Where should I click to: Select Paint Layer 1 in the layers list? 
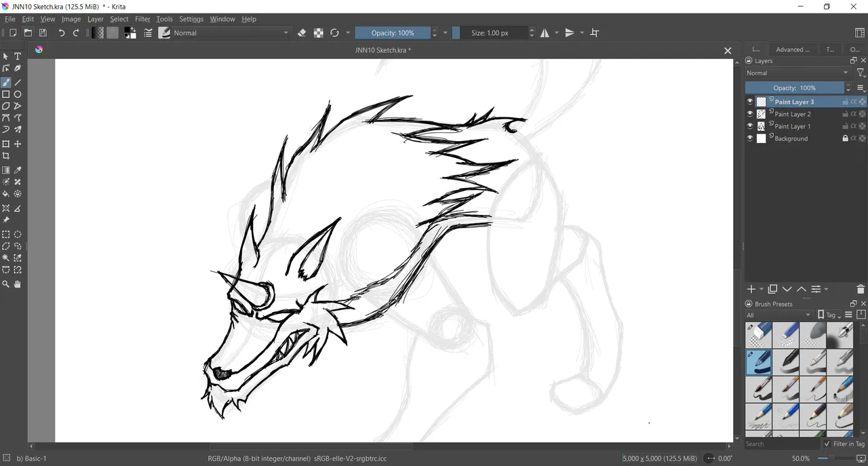(x=792, y=126)
